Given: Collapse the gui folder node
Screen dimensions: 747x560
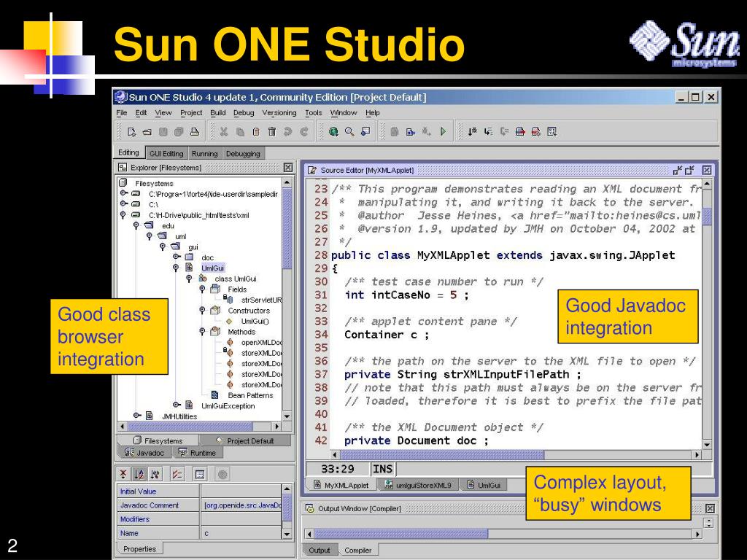Looking at the screenshot, I should tap(163, 246).
